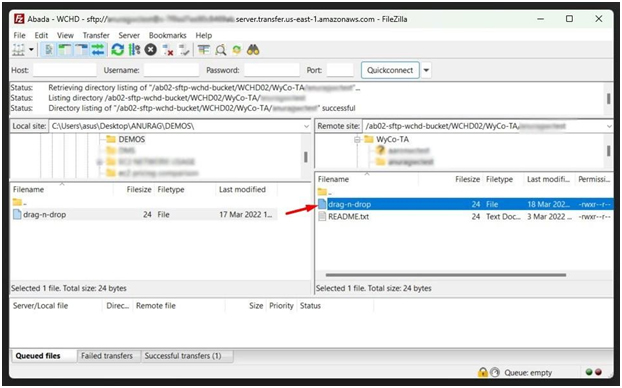Select the local drag-n-drop file
622x388 pixels.
click(143, 215)
